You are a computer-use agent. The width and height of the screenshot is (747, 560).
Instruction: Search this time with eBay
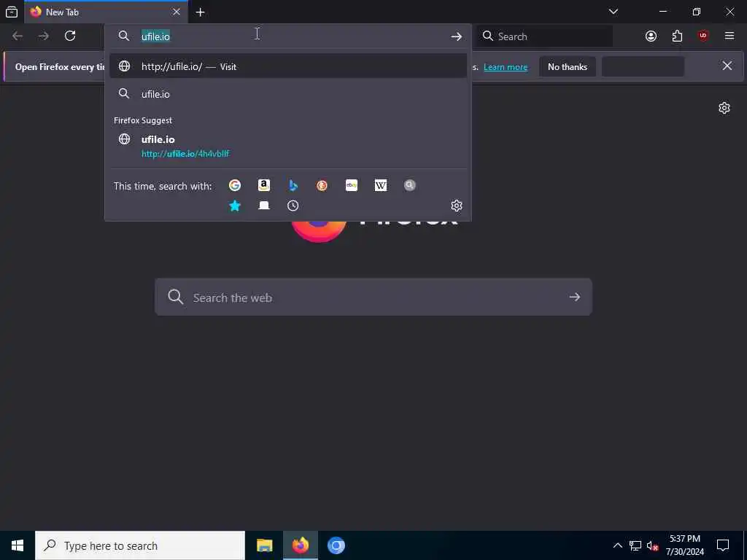352,185
